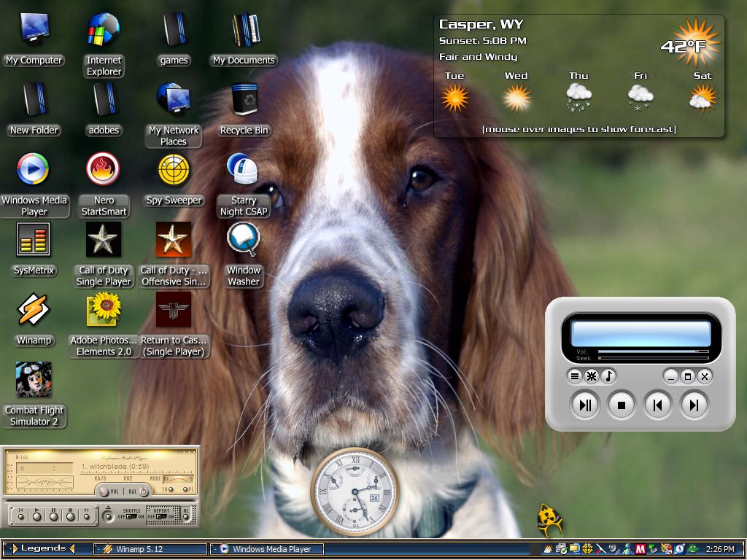Viewport: 747px width, 560px height.
Task: Click the Combat Flight Simulator 2 icon
Action: 34,379
